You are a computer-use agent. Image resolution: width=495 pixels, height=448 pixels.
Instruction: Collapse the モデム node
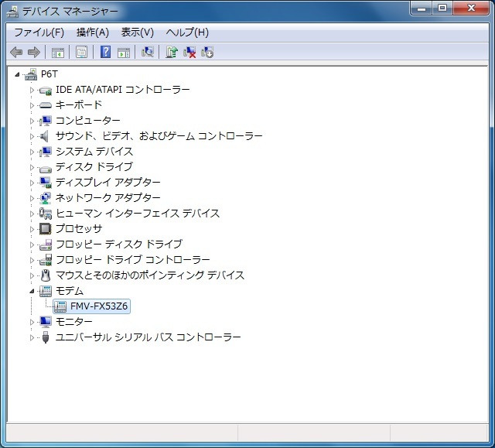coord(32,291)
